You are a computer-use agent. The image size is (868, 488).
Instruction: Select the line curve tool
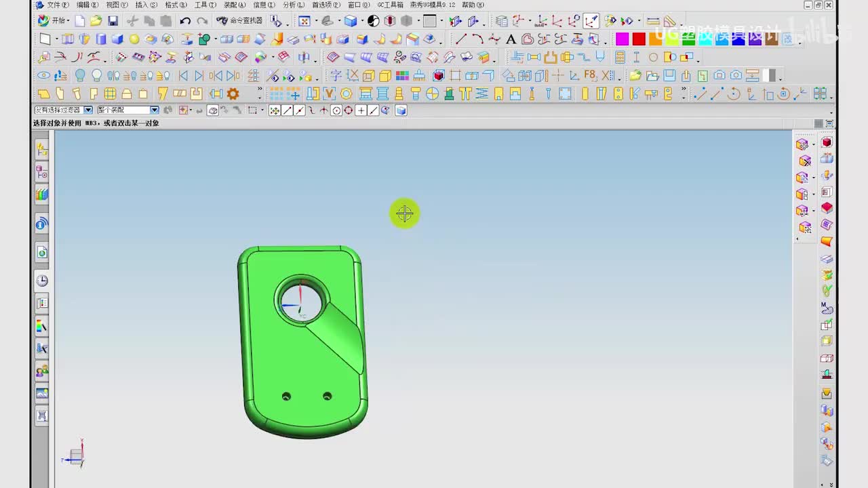pos(461,39)
